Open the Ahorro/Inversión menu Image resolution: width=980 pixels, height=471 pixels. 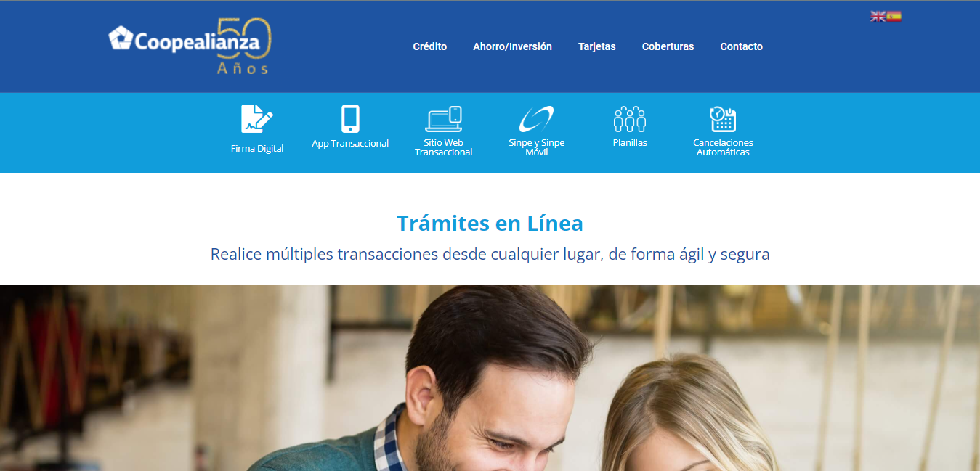[512, 46]
